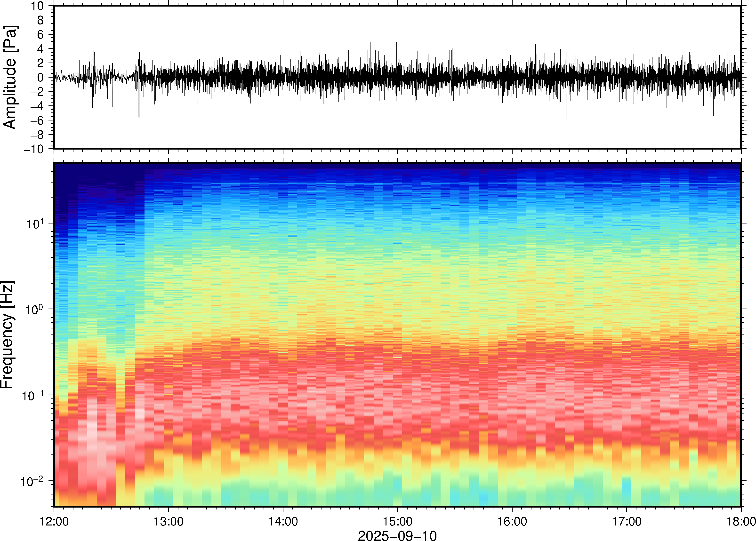
Task: Click the amplitude tick label '-8'
Action: [x=37, y=135]
